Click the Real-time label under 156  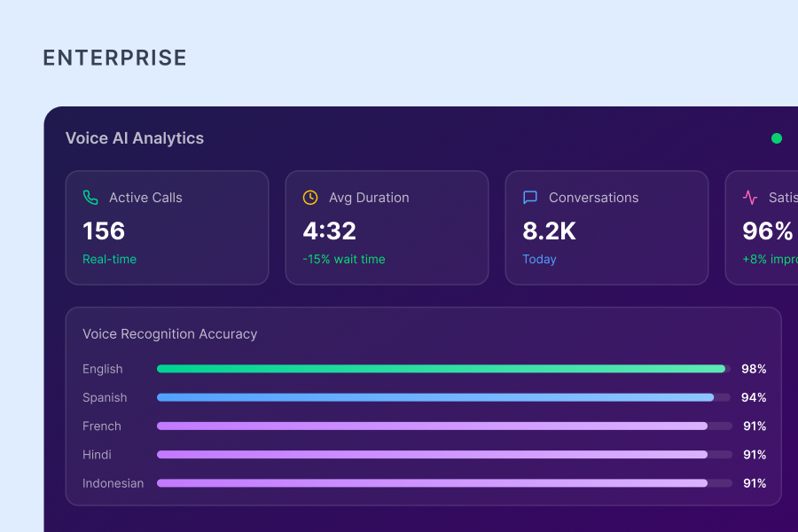[x=109, y=260]
